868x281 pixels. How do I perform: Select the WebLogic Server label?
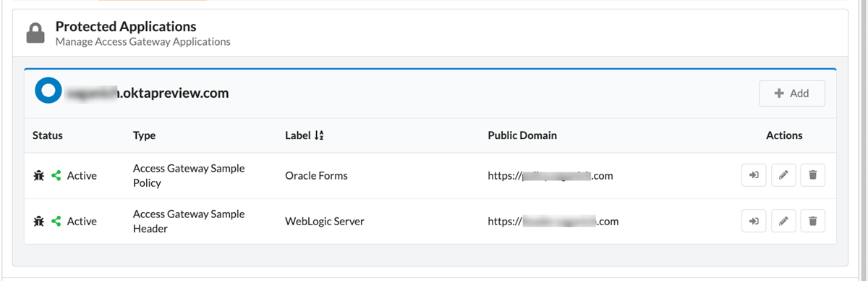[x=325, y=222]
